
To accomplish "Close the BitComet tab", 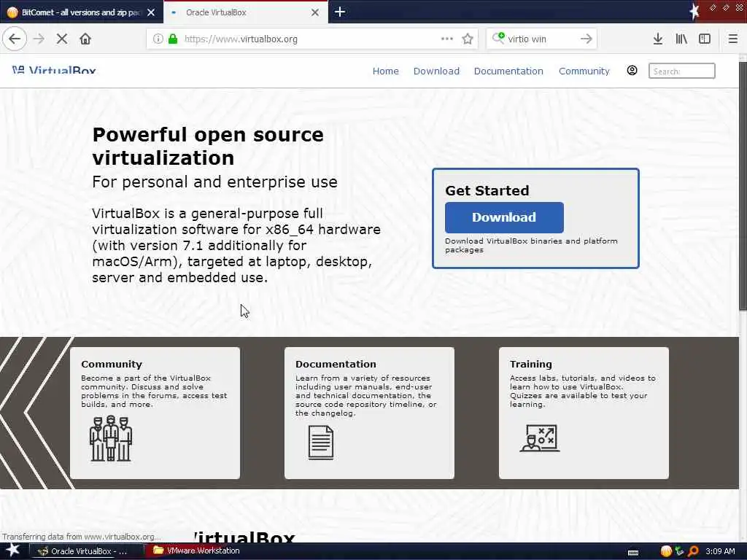I will [151, 12].
